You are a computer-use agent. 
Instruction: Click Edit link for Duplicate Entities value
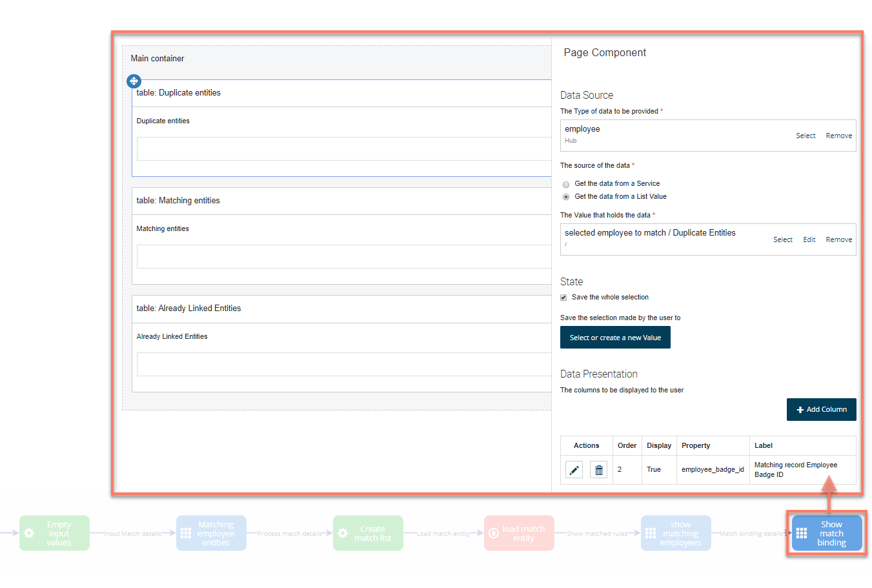click(809, 240)
